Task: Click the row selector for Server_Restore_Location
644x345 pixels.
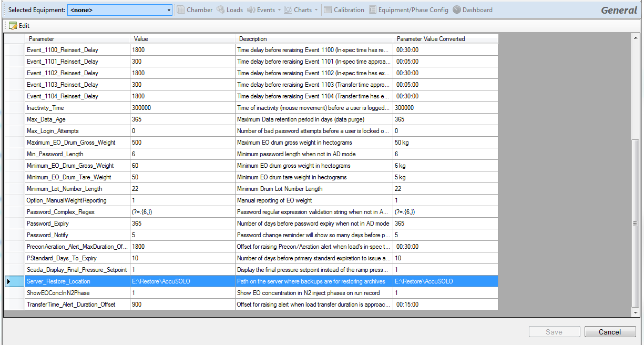Action: pos(14,281)
